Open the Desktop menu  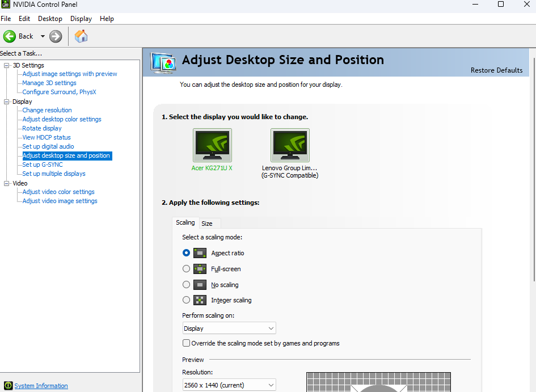coord(50,19)
